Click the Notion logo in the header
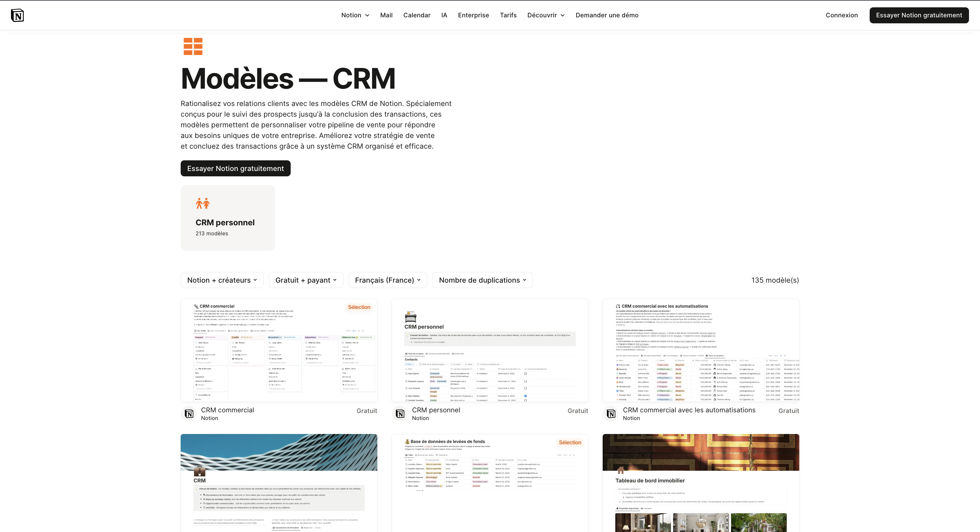The height and width of the screenshot is (532, 980). pyautogui.click(x=17, y=15)
